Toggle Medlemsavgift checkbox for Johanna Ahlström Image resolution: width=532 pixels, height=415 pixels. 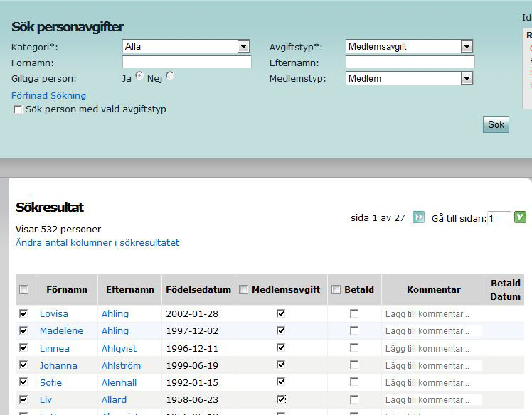coord(281,365)
